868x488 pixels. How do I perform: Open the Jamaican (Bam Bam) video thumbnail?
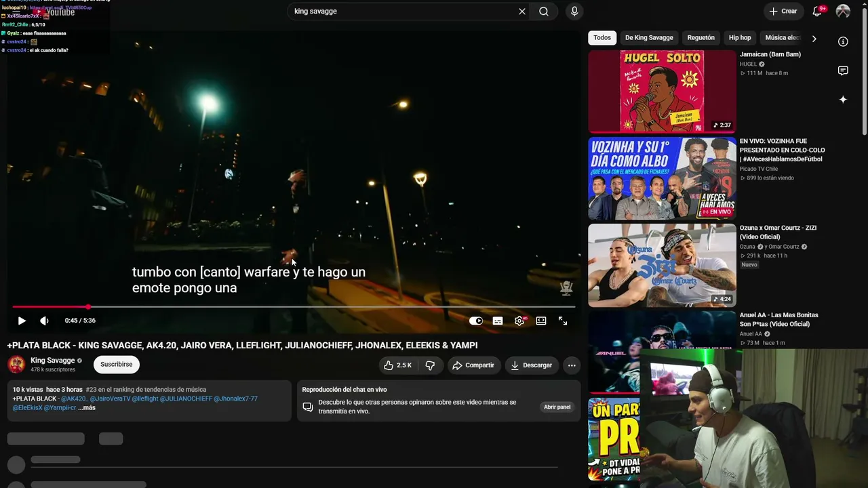click(x=662, y=91)
